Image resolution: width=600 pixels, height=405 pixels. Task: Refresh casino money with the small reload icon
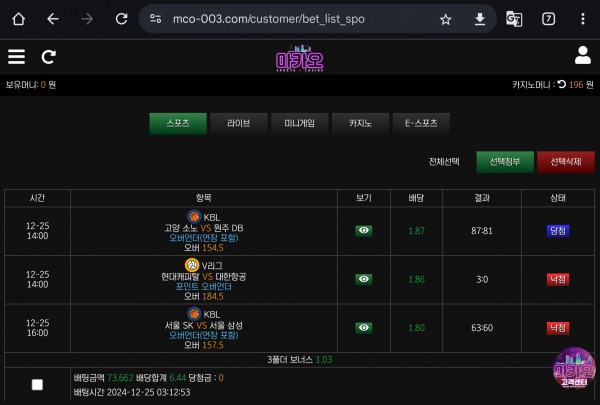pos(561,84)
